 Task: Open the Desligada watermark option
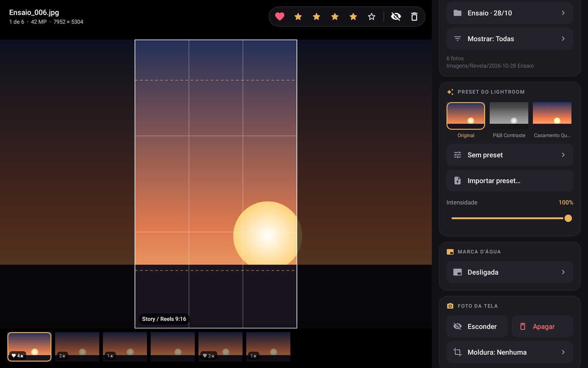coord(510,272)
